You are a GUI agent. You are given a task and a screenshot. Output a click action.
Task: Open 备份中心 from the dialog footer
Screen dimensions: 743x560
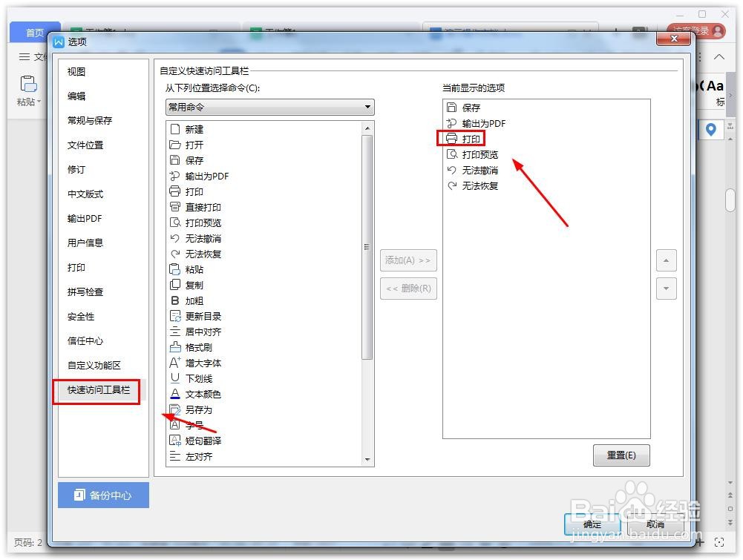(x=103, y=495)
